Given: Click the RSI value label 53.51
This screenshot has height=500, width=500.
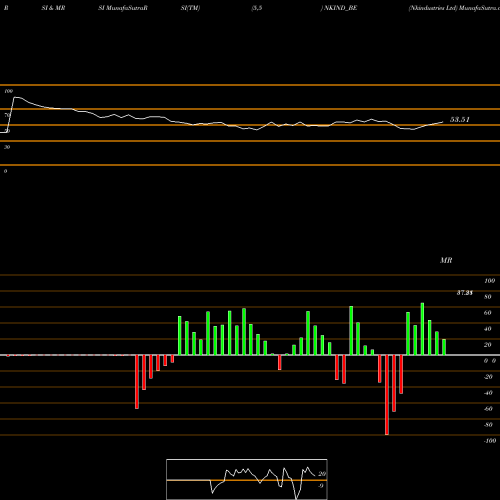Looking at the screenshot, I should [460, 120].
